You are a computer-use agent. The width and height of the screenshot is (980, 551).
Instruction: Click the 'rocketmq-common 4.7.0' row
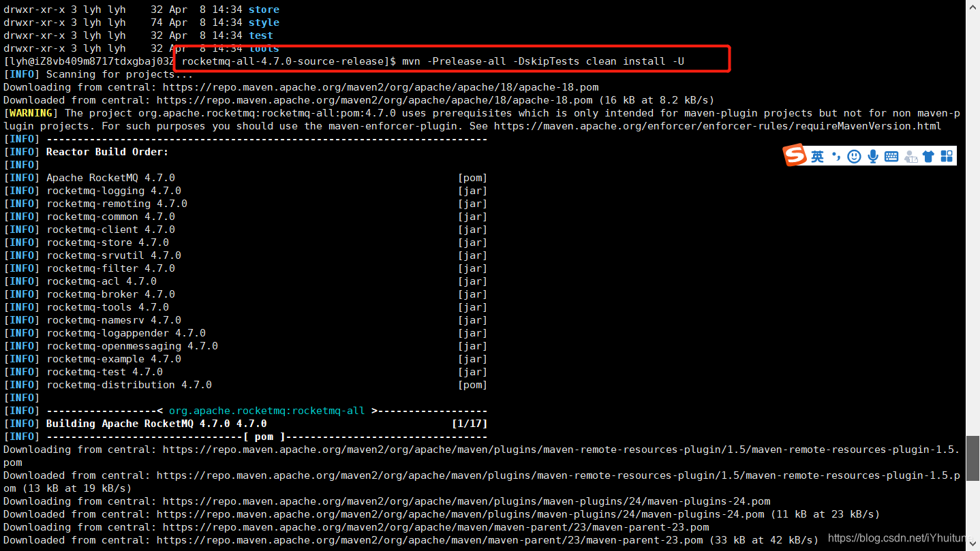(245, 217)
